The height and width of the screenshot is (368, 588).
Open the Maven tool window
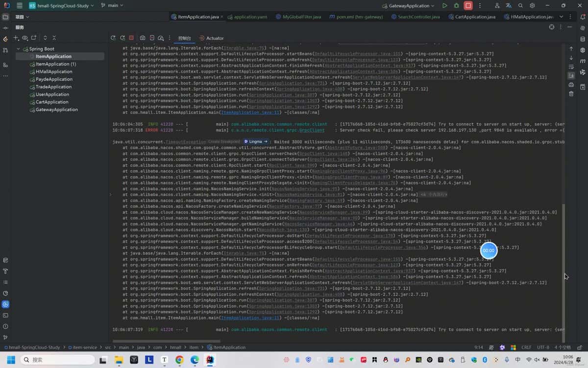pyautogui.click(x=583, y=61)
